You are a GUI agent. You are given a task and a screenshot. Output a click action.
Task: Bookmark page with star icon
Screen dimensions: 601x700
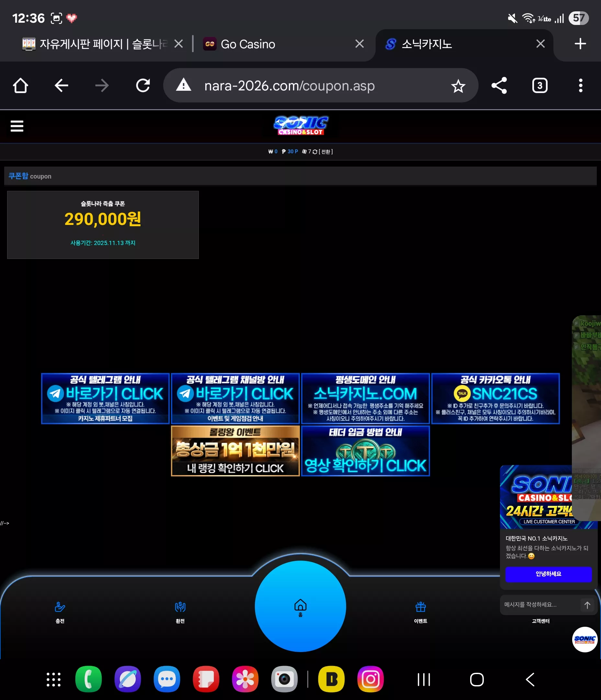(x=458, y=86)
